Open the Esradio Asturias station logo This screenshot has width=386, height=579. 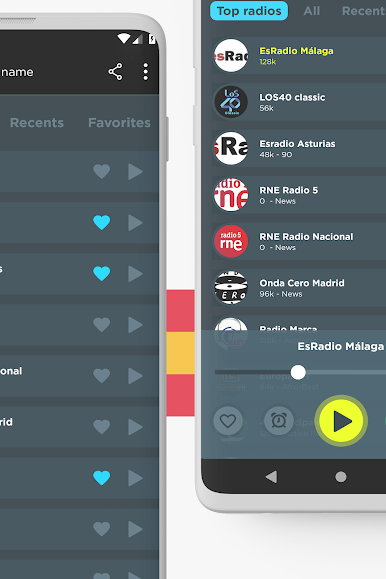tap(231, 148)
